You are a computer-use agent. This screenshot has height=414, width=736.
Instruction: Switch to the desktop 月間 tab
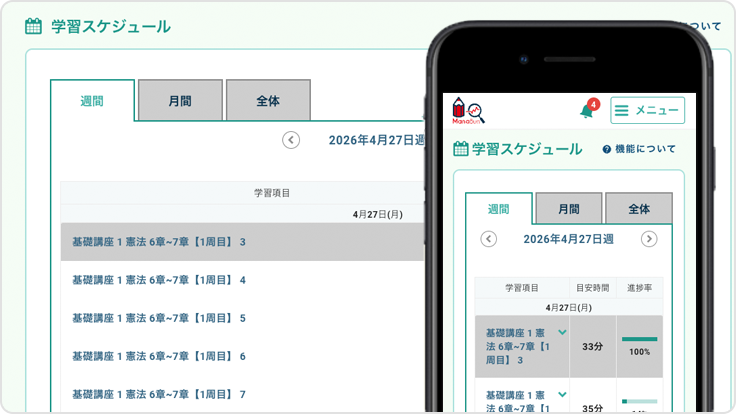coord(180,100)
